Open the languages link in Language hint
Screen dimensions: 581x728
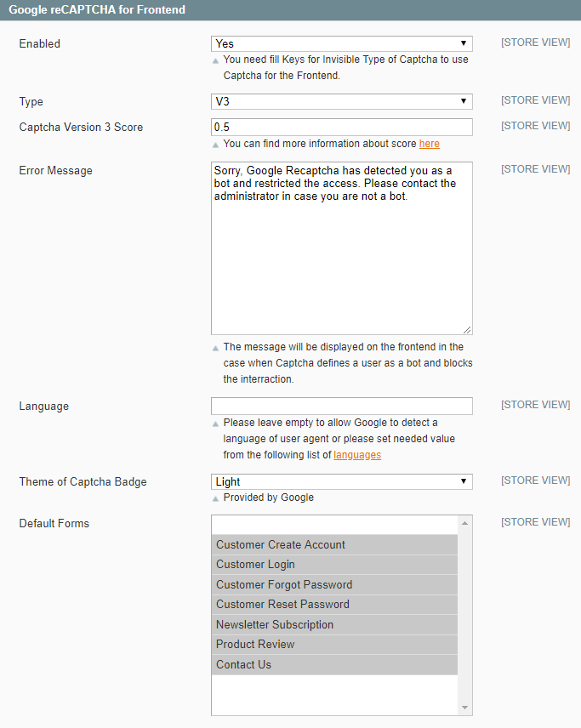357,454
